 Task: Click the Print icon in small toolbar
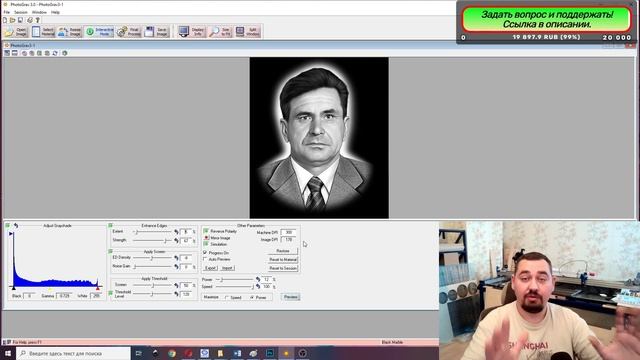point(30,20)
